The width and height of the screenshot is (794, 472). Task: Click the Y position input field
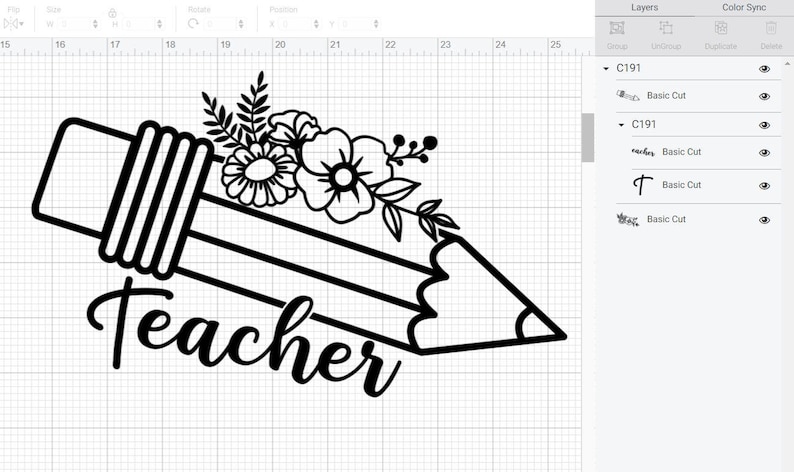[x=354, y=24]
